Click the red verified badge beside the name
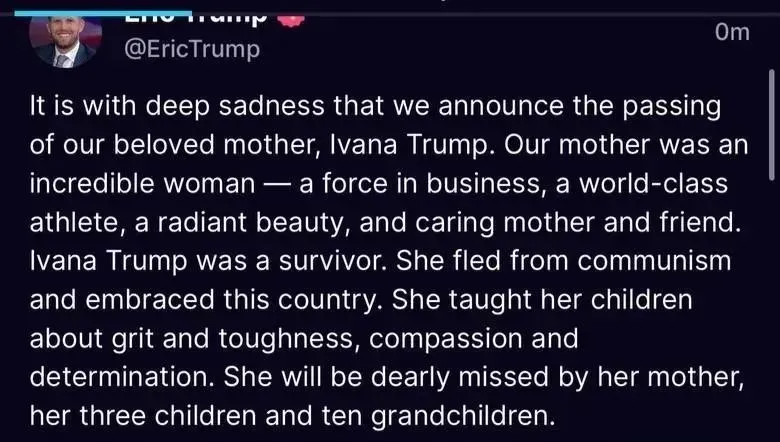The width and height of the screenshot is (780, 442). (291, 21)
